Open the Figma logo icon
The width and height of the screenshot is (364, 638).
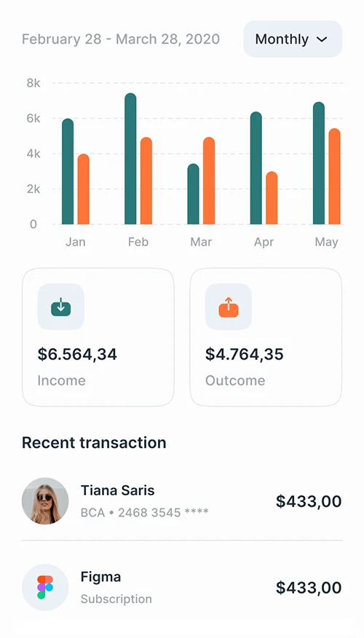point(45,587)
